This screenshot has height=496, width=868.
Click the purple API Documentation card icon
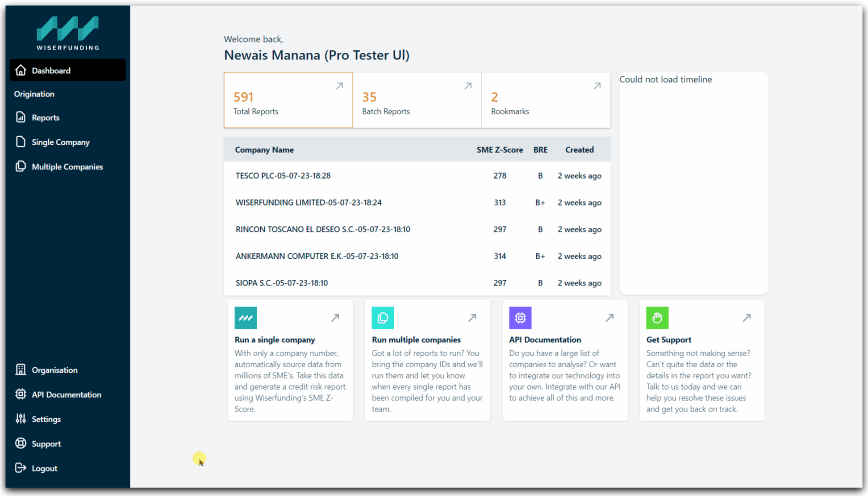[520, 318]
